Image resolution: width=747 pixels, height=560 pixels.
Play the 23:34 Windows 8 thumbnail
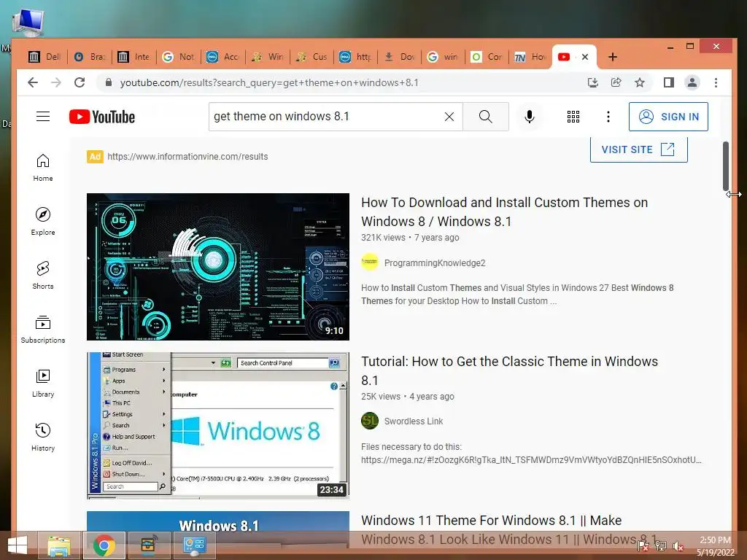[217, 425]
